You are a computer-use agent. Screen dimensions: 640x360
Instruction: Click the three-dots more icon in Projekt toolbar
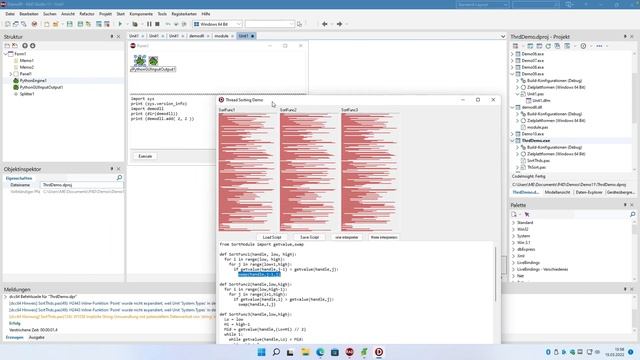click(x=599, y=46)
